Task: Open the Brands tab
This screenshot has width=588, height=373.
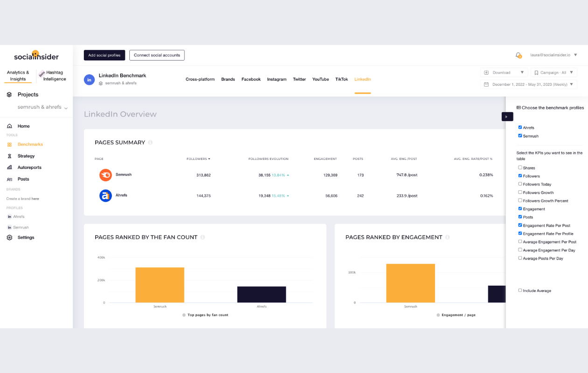Action: [228, 79]
